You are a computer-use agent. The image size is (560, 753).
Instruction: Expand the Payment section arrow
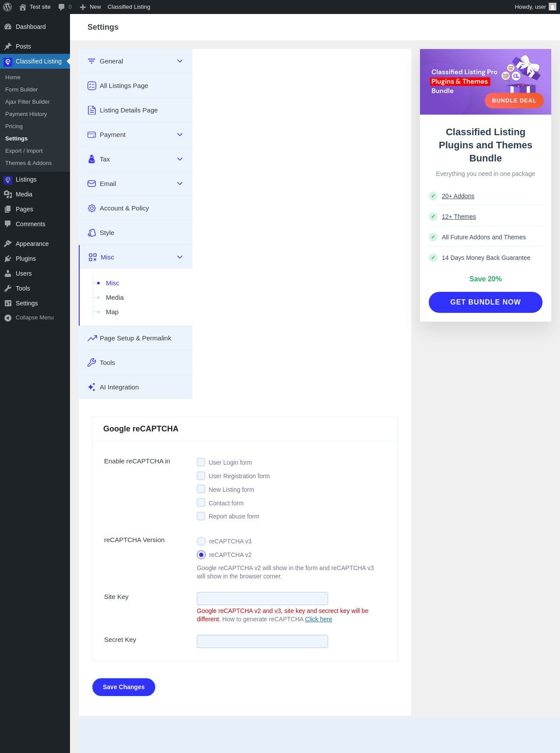click(180, 135)
